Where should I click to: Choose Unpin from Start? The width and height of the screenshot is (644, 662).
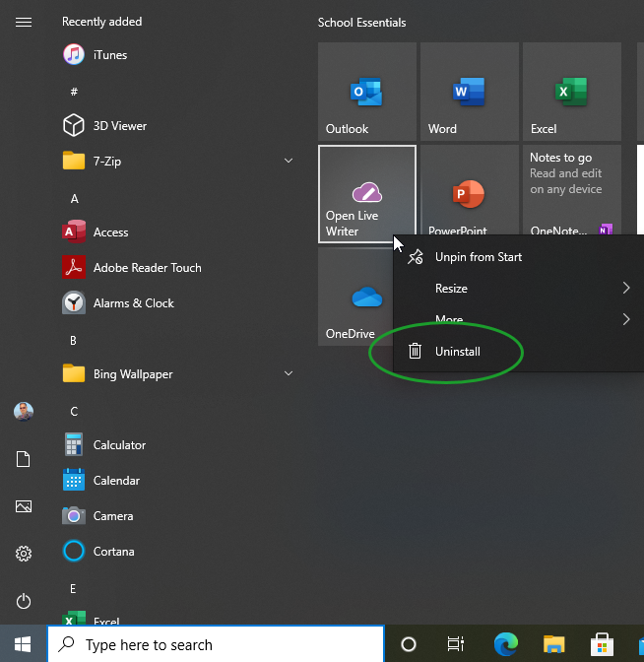point(478,257)
